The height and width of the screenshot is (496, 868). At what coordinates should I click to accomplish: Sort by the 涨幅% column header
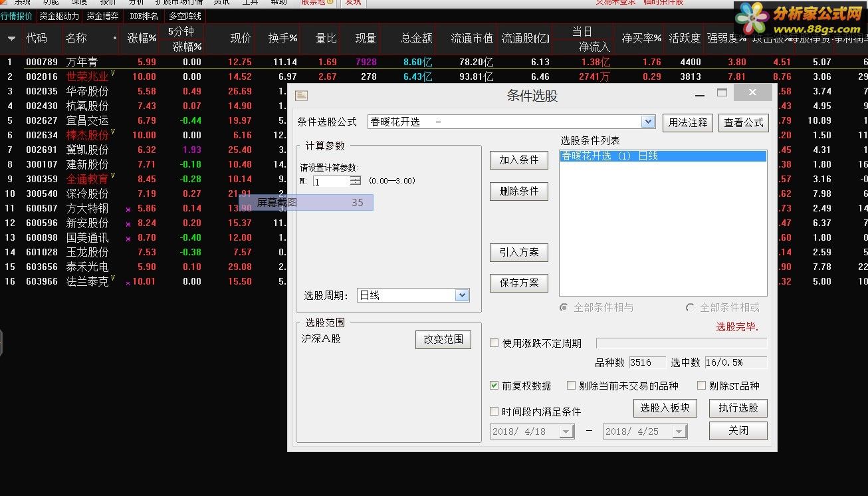pyautogui.click(x=142, y=39)
